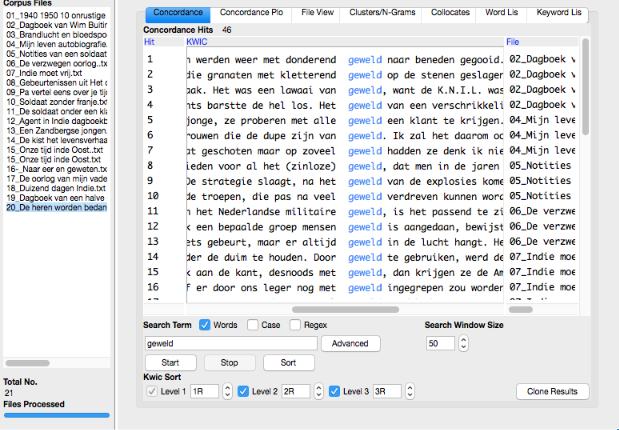Select corpus file 12_Agent in Indie dagboek
This screenshot has width=619, height=430.
[56, 121]
